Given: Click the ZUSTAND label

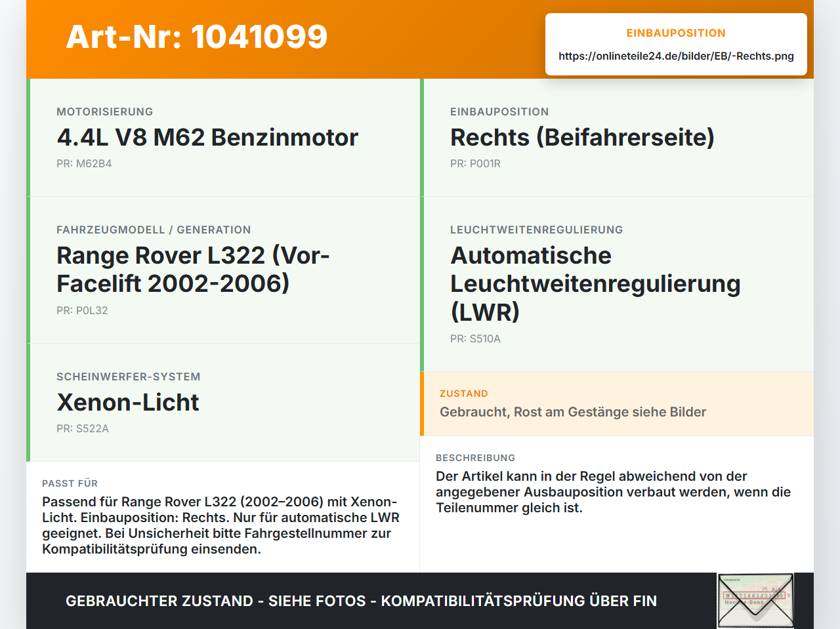Looking at the screenshot, I should 464,394.
